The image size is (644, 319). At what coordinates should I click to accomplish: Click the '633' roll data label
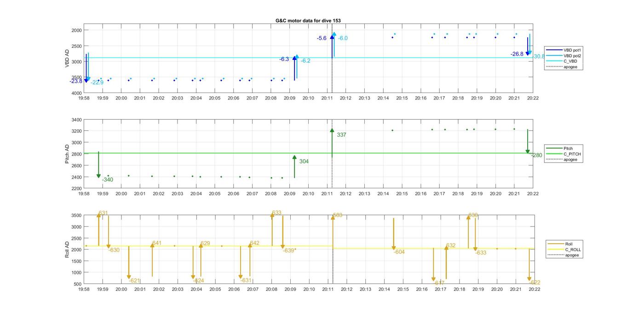[x=276, y=213]
